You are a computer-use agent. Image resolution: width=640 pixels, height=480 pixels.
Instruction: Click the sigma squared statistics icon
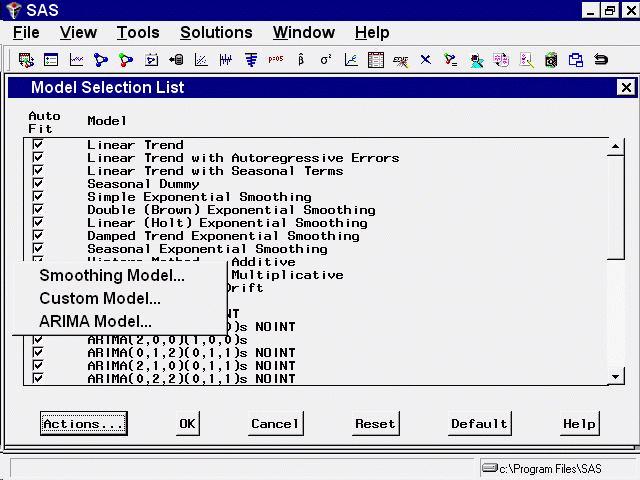tap(326, 60)
